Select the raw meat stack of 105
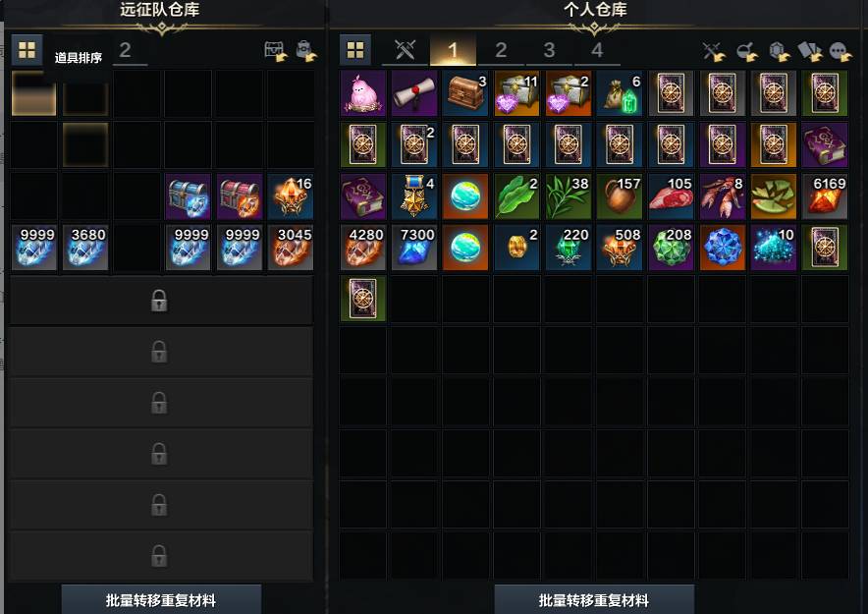This screenshot has width=868, height=614. pyautogui.click(x=671, y=196)
